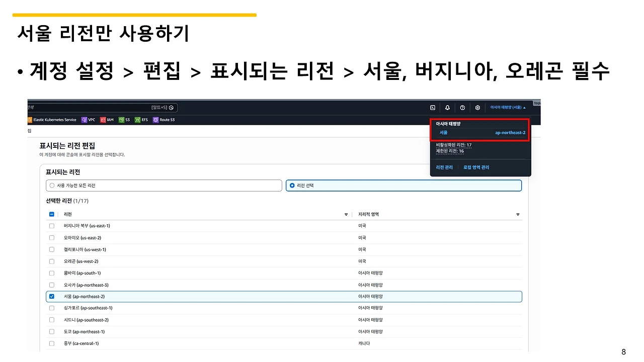
Task: Collapse the 아시아 태평양 (서울) region dropdown
Action: (508, 108)
